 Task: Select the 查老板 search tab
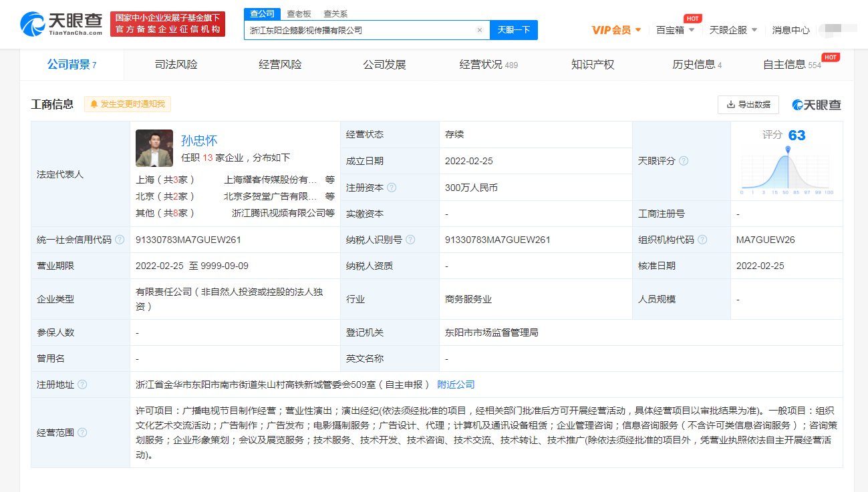click(299, 13)
